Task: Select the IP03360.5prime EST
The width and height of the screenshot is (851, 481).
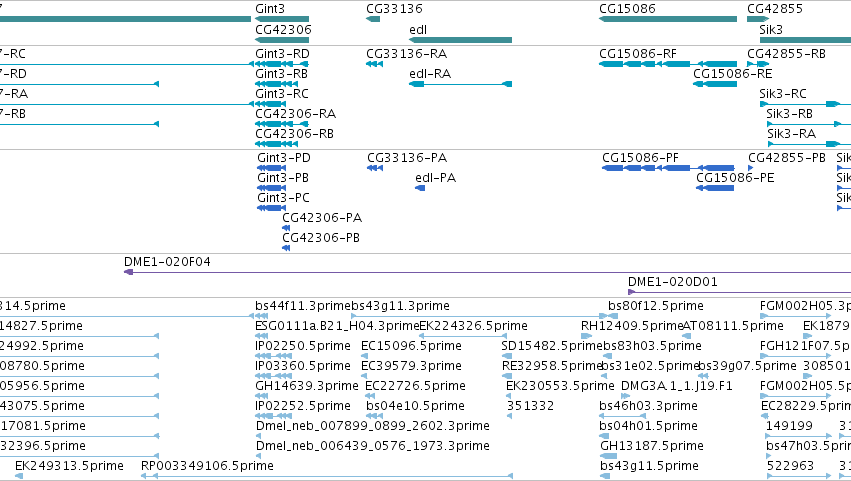Action: tap(274, 376)
